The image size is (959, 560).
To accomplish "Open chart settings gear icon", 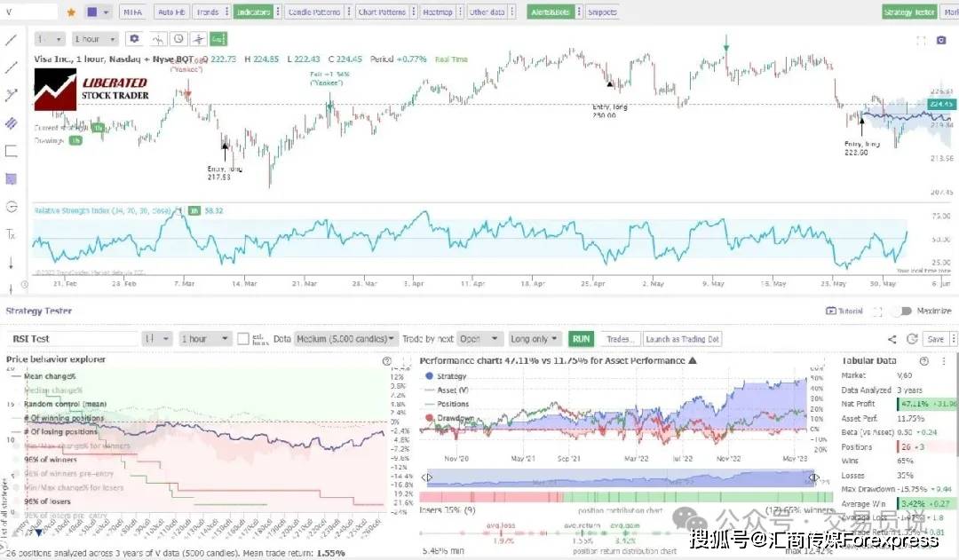I will [134, 39].
